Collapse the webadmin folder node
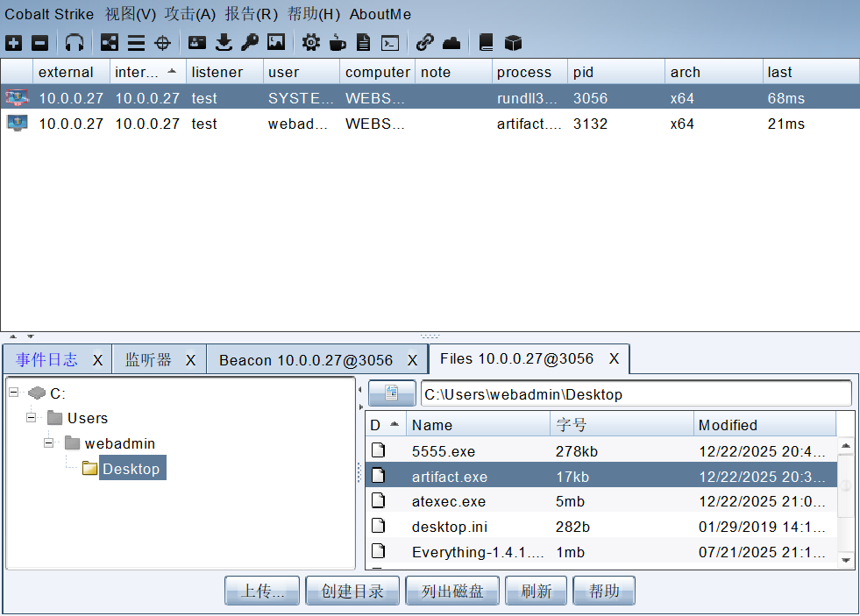 coord(49,443)
